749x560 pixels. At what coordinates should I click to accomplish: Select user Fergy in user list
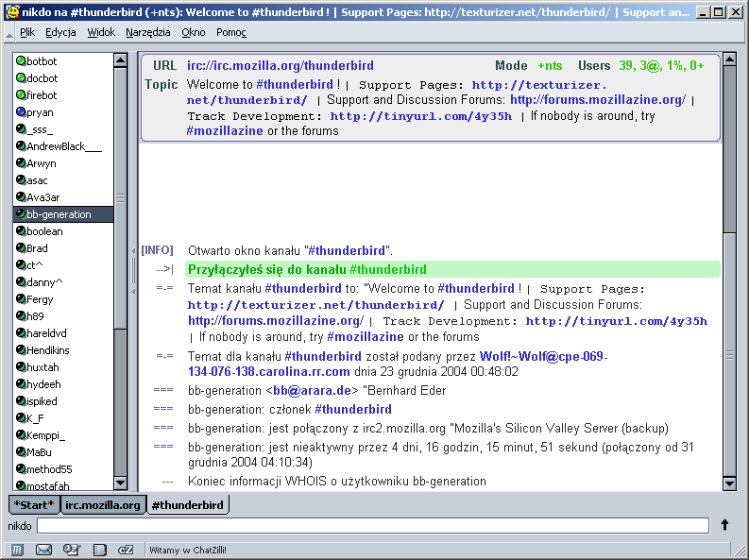63,299
